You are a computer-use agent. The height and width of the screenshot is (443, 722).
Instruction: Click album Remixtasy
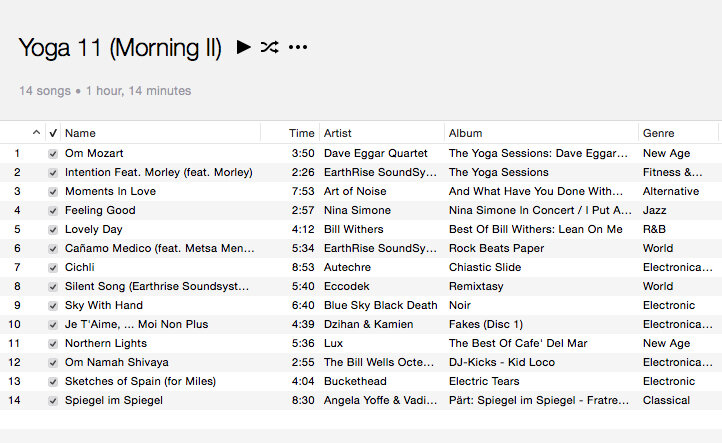(476, 286)
